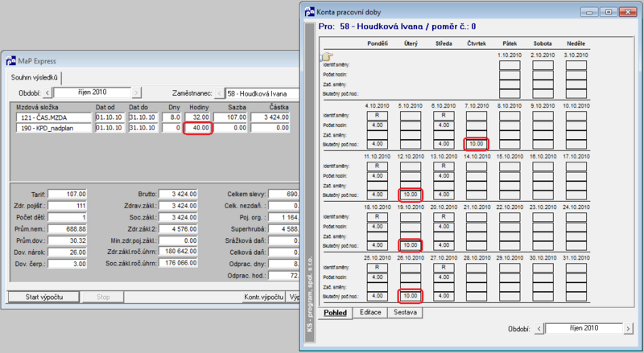Click shift identifier R on 6.10.2010
This screenshot has width=644, height=353.
(x=444, y=116)
